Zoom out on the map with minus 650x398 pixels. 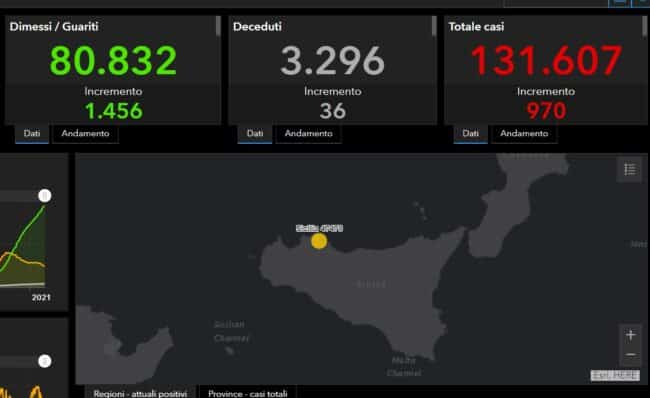tap(631, 354)
